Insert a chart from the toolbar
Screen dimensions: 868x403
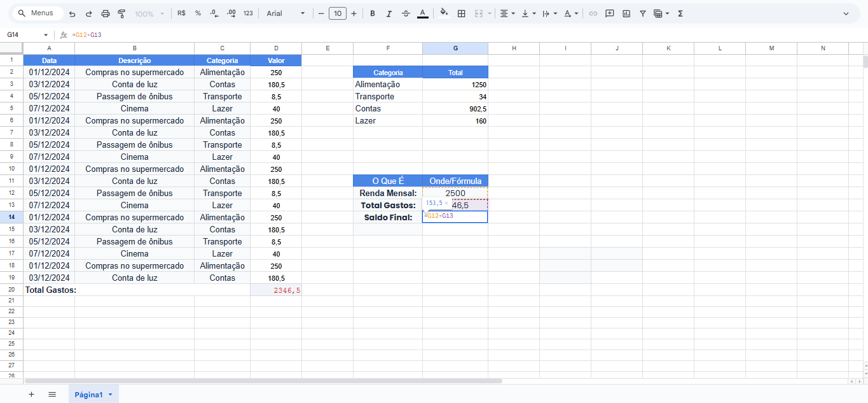[626, 13]
